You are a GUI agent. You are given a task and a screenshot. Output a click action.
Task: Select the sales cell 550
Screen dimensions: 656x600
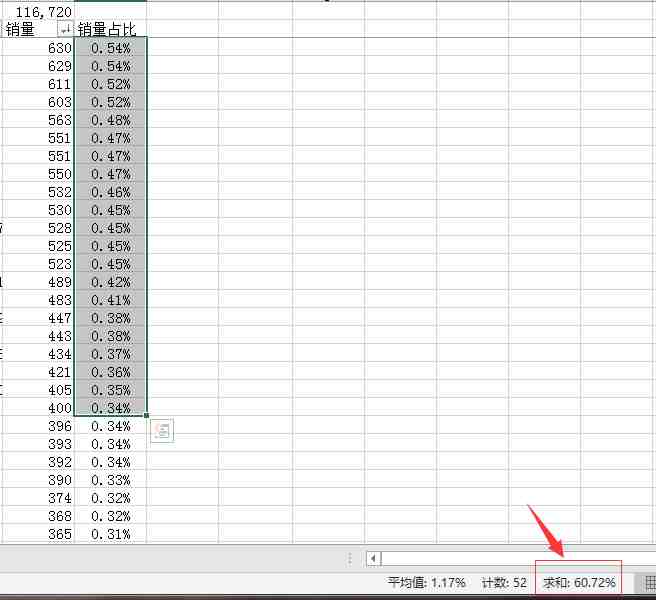pyautogui.click(x=38, y=174)
